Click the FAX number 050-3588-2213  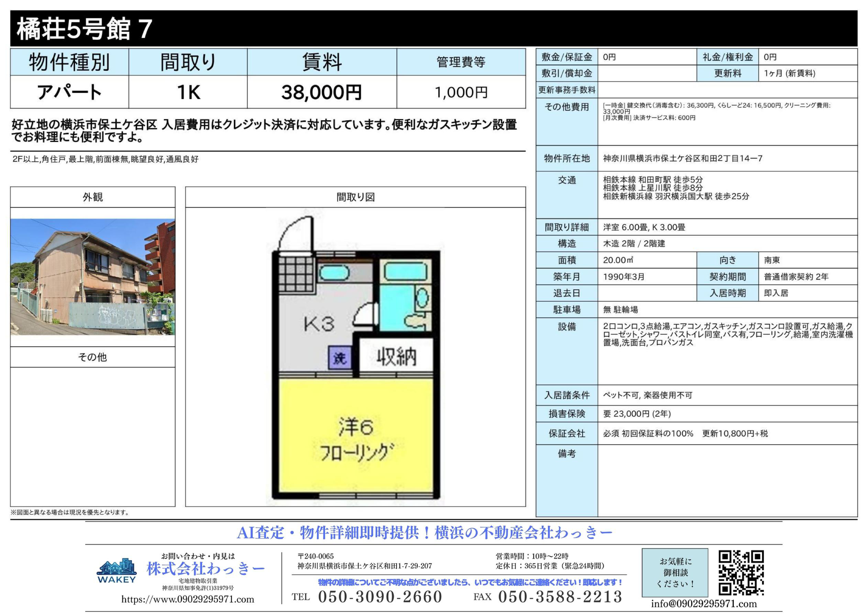click(x=559, y=597)
